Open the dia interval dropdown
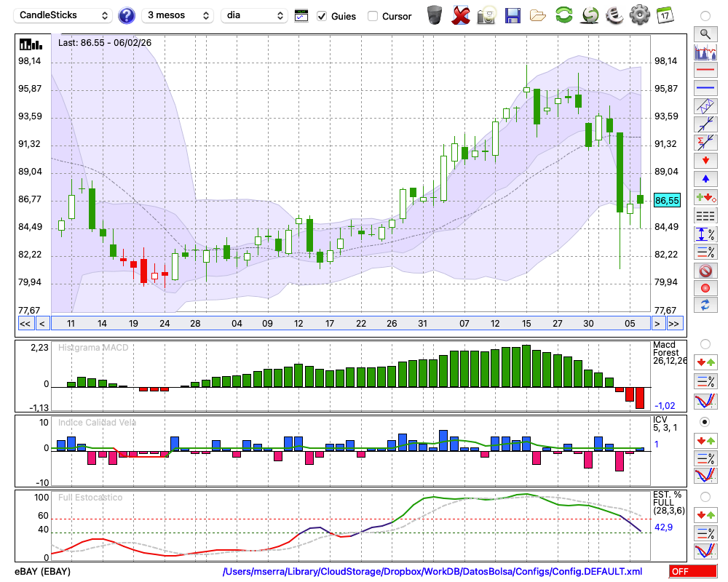 (254, 15)
